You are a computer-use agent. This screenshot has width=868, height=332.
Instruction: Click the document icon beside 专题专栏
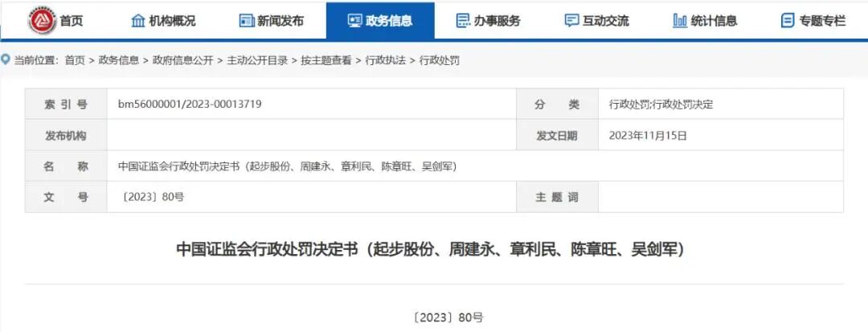pos(787,21)
